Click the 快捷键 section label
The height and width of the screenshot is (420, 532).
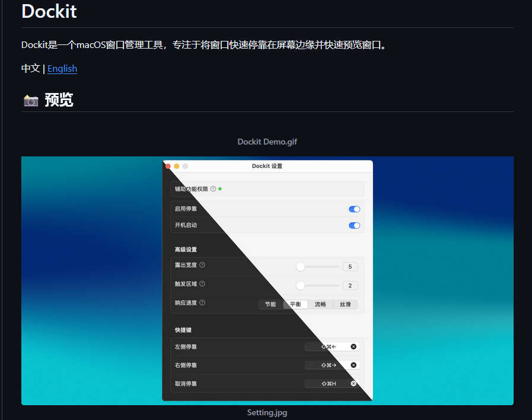tap(183, 330)
